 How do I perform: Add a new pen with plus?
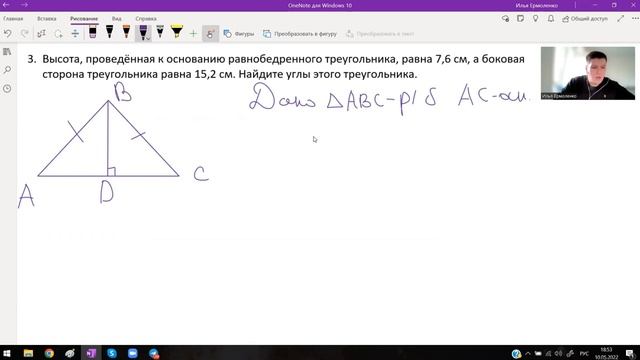pos(193,33)
